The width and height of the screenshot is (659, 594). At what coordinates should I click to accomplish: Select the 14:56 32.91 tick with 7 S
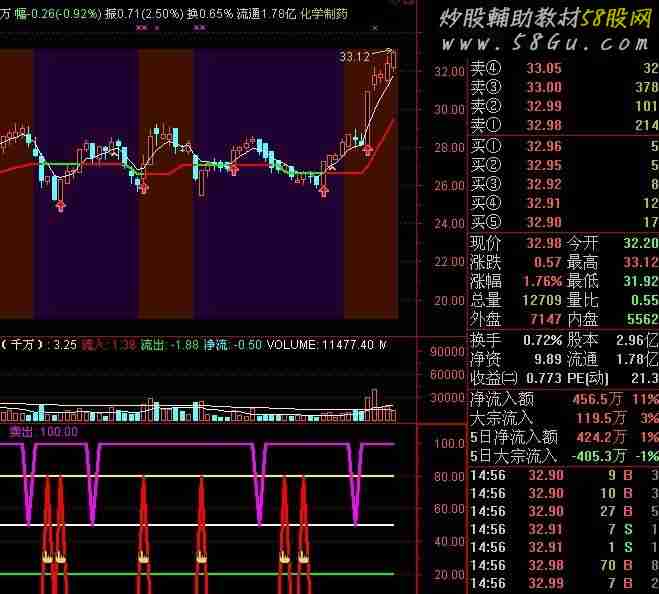pos(564,529)
